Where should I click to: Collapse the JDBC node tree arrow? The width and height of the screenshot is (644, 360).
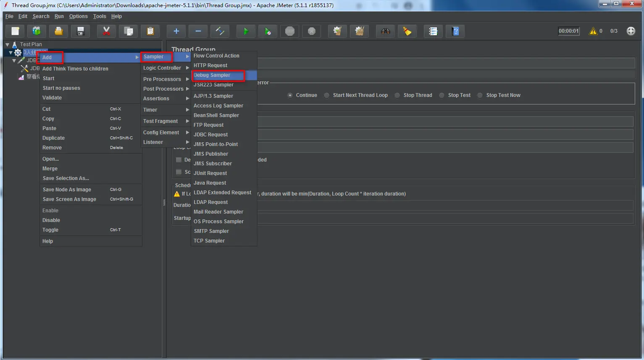coord(14,61)
